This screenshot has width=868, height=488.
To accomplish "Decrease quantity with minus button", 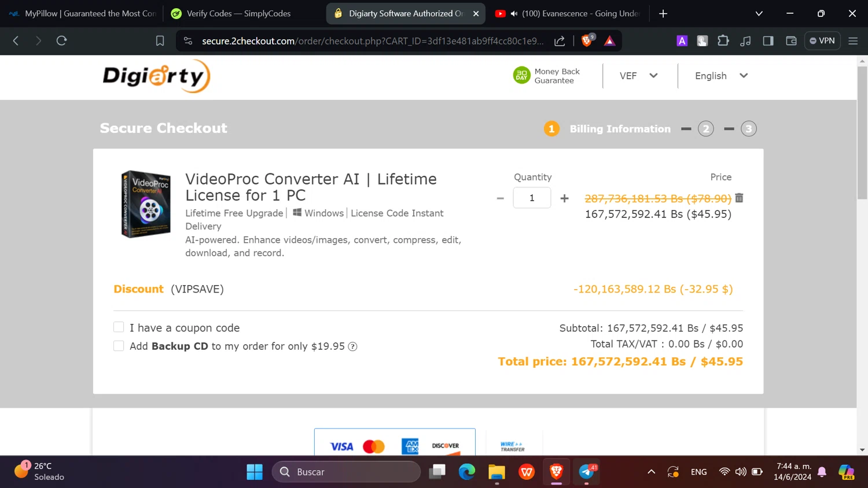I will pos(501,198).
